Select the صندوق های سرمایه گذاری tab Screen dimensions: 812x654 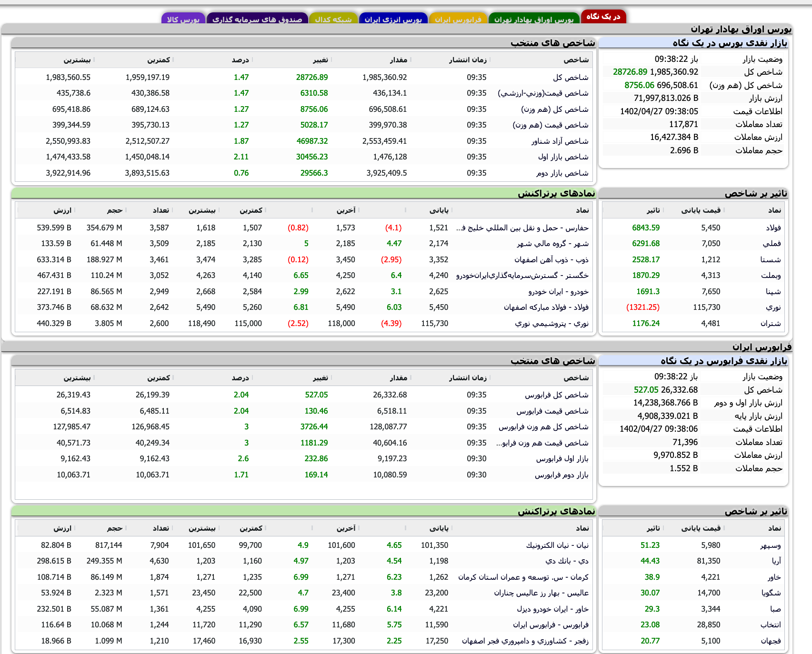(x=258, y=18)
